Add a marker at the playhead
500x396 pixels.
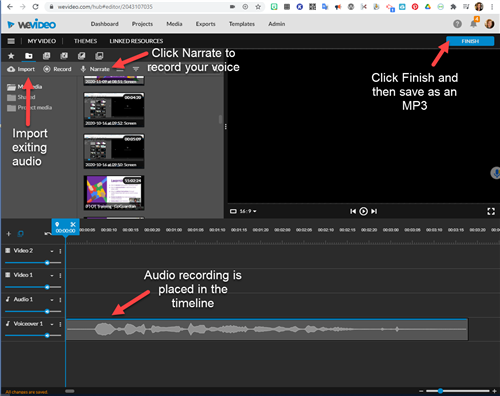[x=57, y=224]
